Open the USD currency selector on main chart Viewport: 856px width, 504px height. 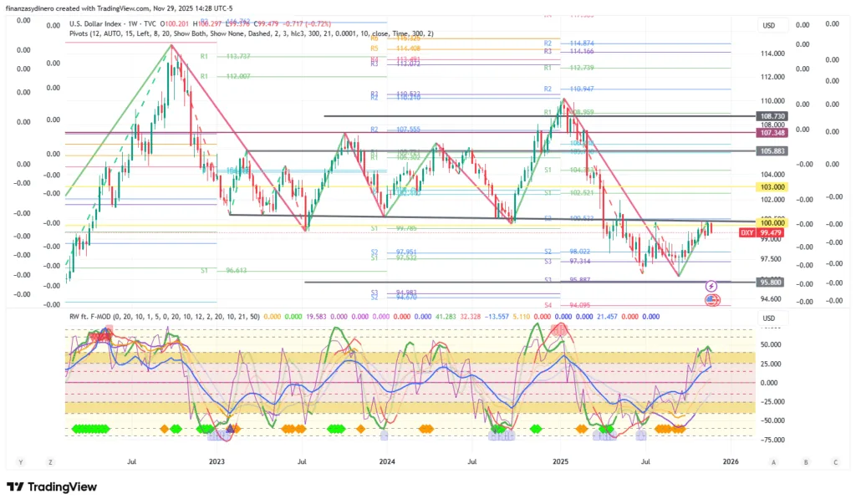coord(768,26)
